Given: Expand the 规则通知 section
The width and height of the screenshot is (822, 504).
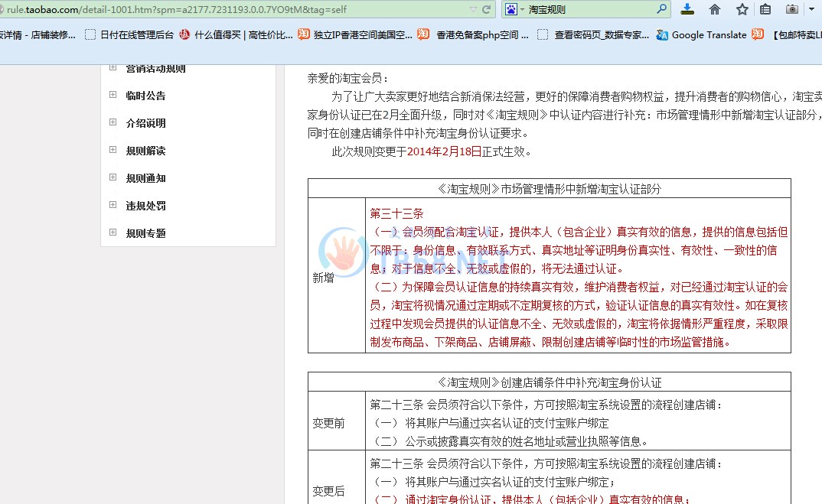Looking at the screenshot, I should click(x=113, y=177).
